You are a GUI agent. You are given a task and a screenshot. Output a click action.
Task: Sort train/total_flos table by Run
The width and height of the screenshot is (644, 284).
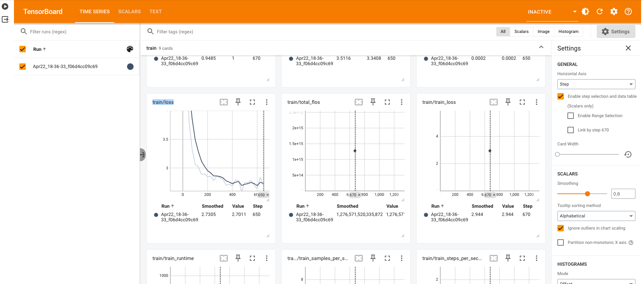302,206
